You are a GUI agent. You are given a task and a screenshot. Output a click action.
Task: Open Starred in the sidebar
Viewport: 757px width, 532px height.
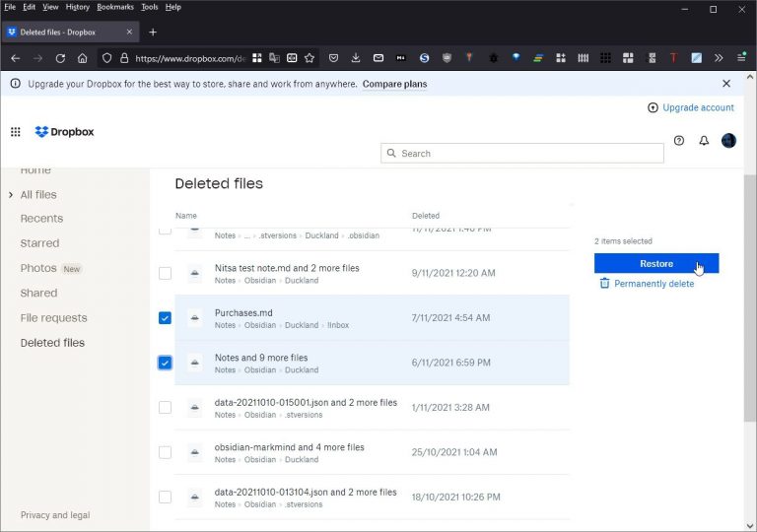tap(39, 243)
